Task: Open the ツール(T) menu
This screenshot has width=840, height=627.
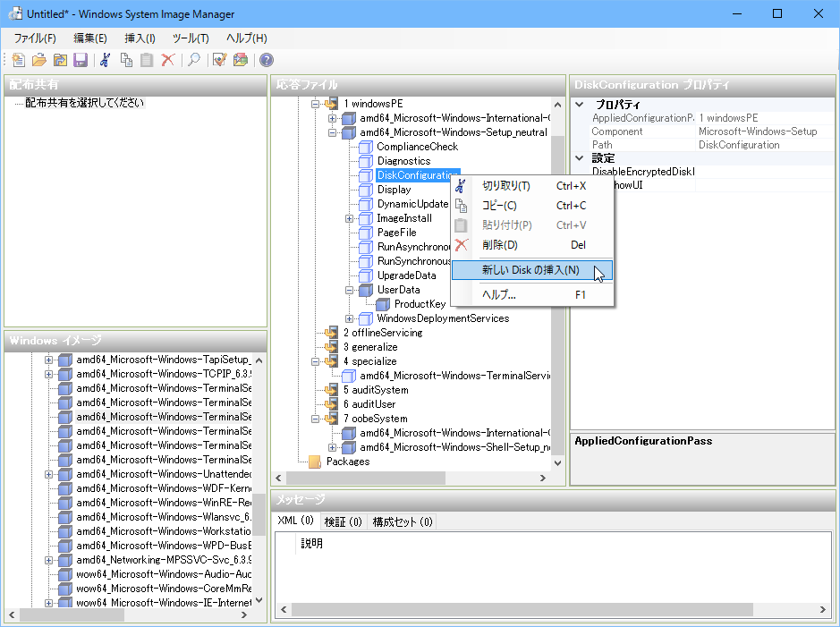Action: [191, 38]
